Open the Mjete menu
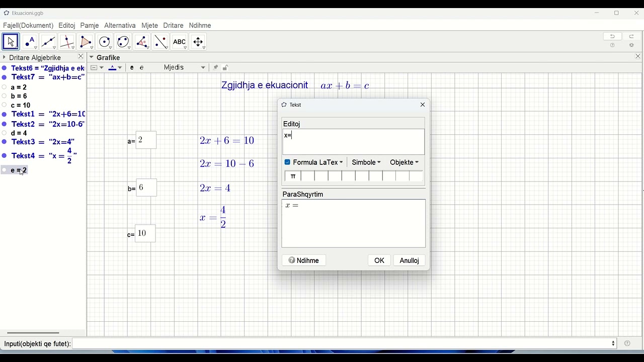Viewport: 644px width, 362px height. [x=149, y=25]
